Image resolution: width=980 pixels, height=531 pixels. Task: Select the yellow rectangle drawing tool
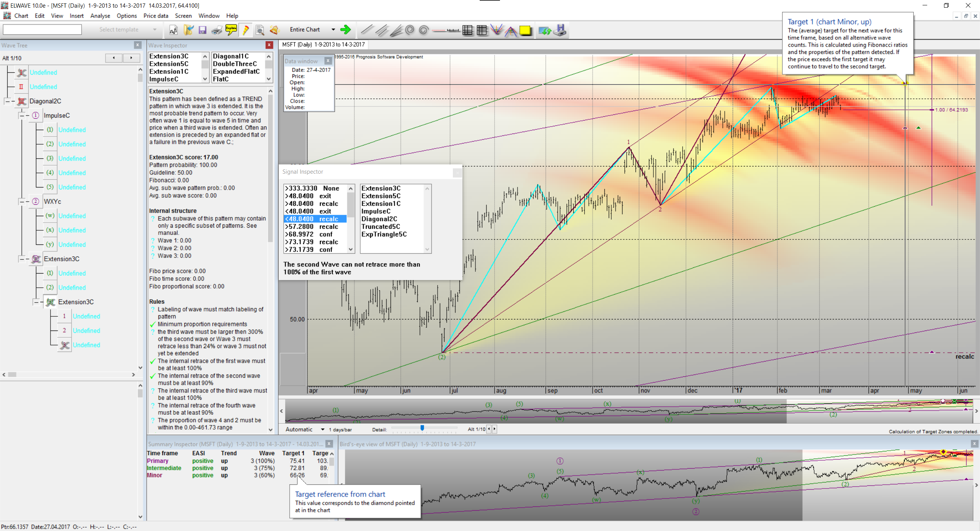tap(525, 30)
